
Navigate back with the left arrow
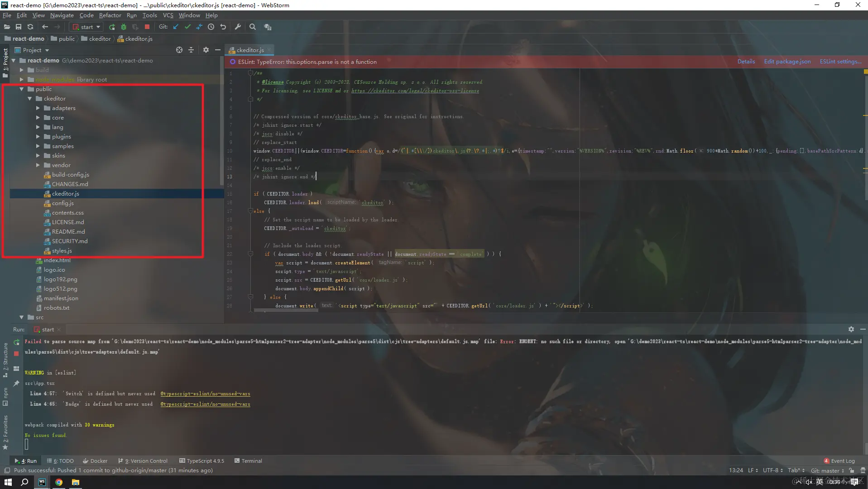45,27
